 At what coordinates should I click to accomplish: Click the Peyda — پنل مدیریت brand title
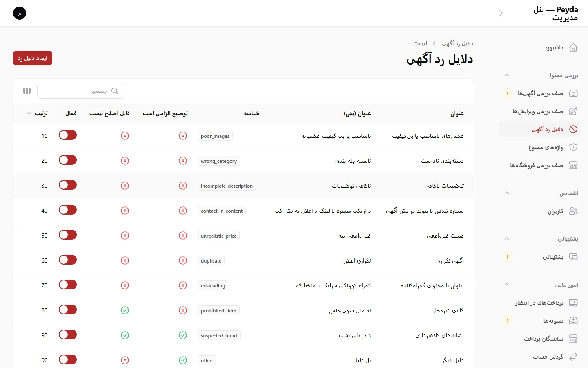click(x=555, y=13)
